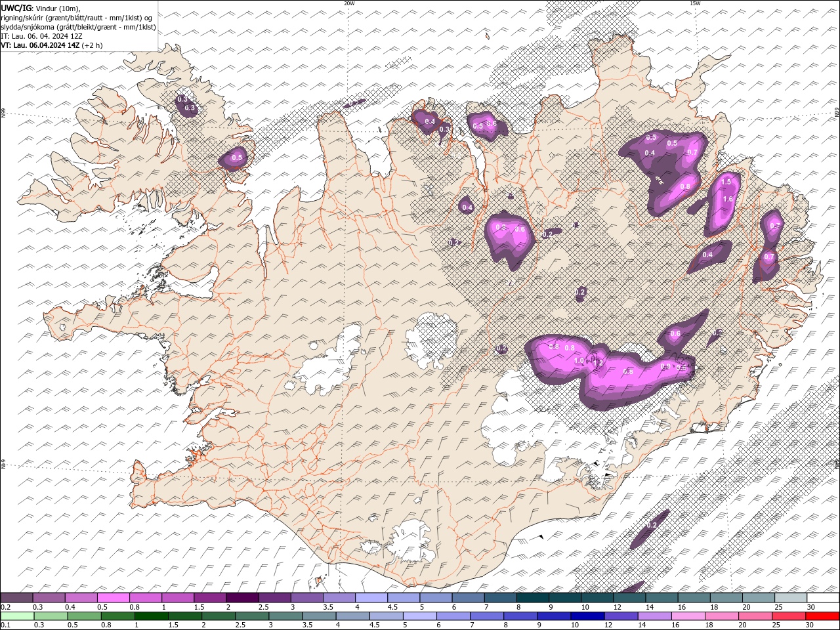Select the dark teal 8–9 swatch in upper legend
840x630 pixels.
[x=533, y=598]
